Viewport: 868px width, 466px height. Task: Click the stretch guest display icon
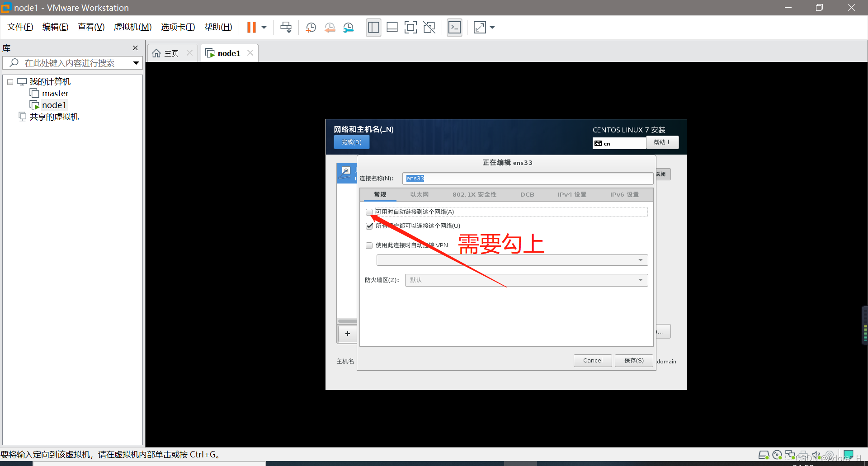tap(480, 28)
